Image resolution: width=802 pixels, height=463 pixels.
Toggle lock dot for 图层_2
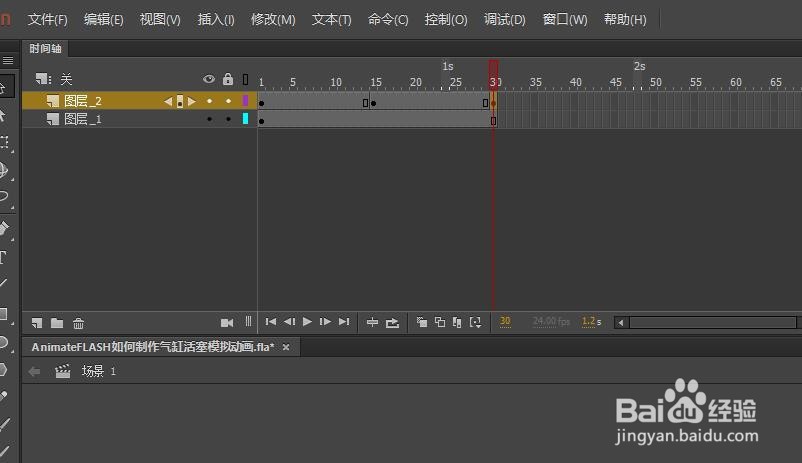point(228,101)
